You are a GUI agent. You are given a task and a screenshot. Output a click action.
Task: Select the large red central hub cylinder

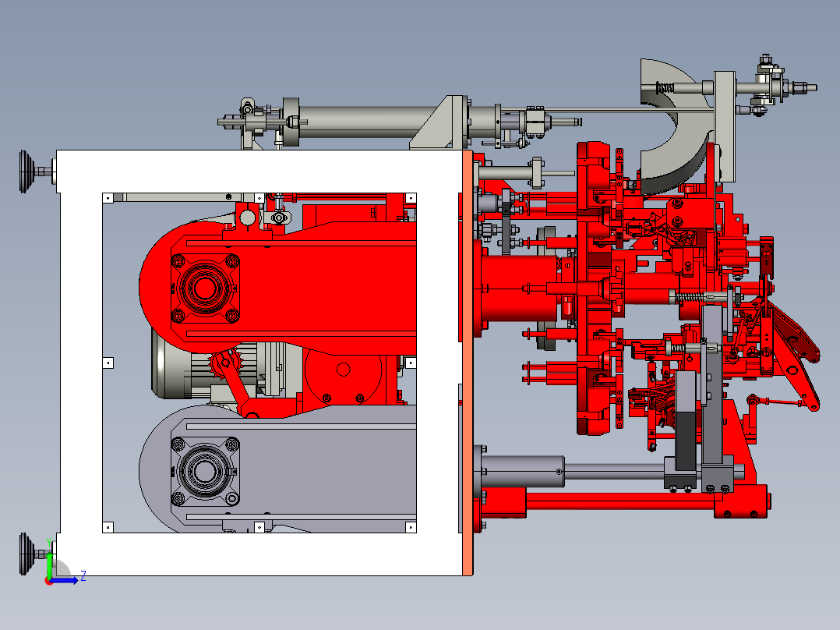tap(518, 288)
